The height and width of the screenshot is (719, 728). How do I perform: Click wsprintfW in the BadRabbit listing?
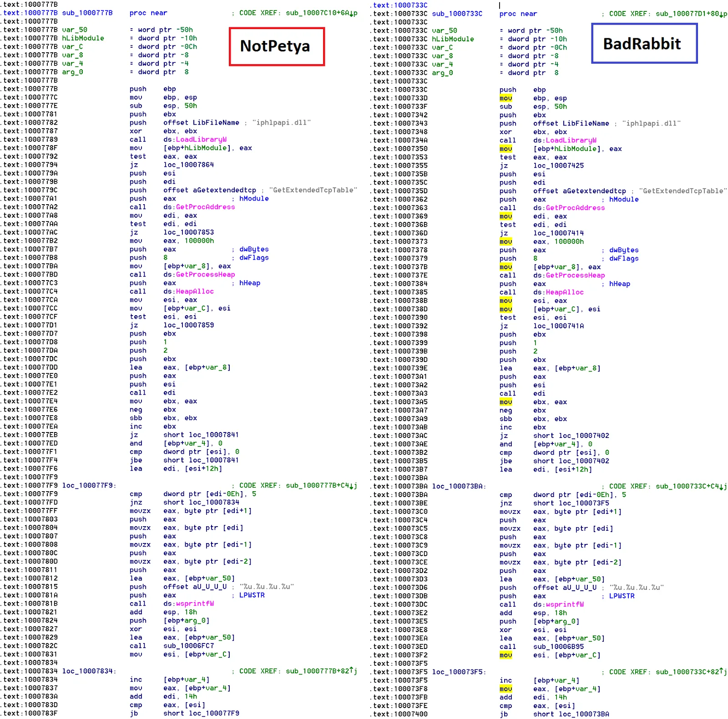click(x=565, y=605)
